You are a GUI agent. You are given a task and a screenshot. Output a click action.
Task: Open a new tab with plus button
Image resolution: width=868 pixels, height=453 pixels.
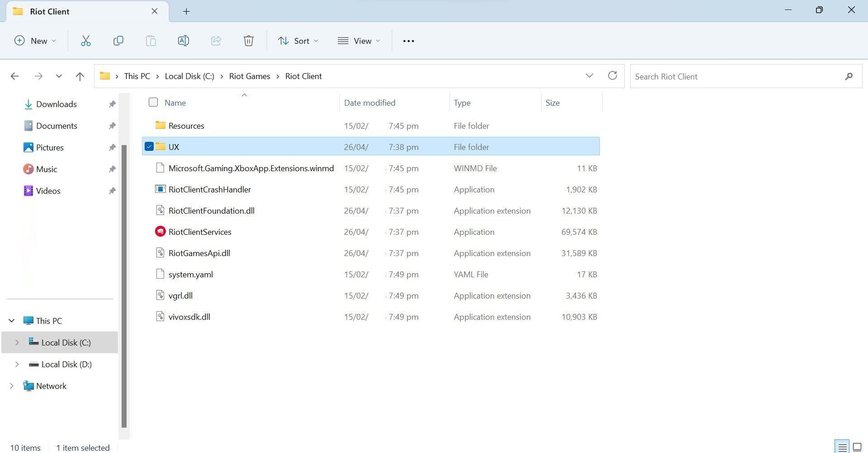click(x=186, y=11)
